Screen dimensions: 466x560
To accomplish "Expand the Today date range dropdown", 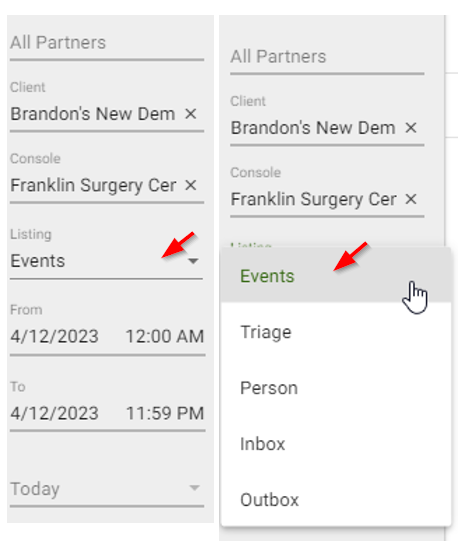I will tap(195, 488).
